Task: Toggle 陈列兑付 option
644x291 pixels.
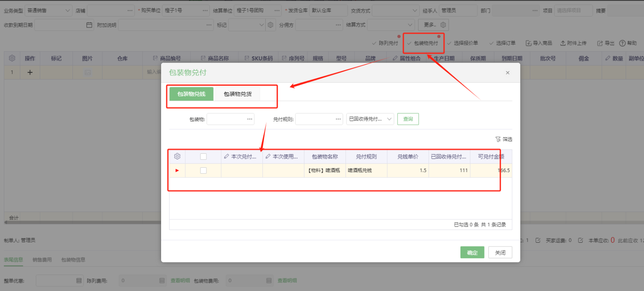Action: pyautogui.click(x=385, y=43)
